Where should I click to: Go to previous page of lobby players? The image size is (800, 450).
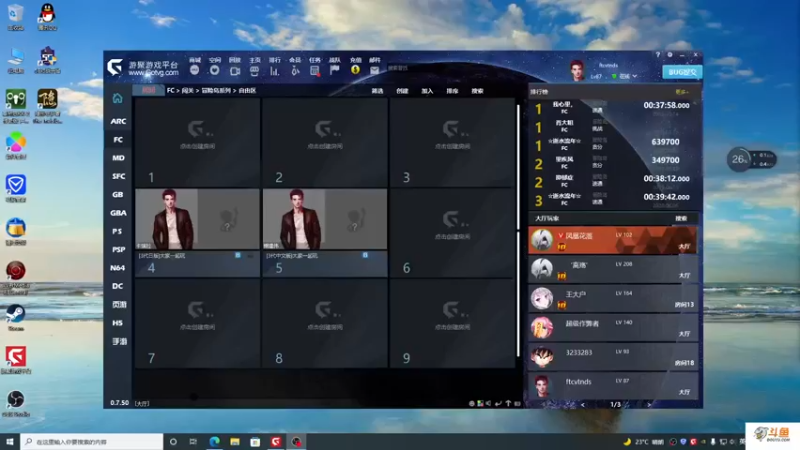pos(583,405)
